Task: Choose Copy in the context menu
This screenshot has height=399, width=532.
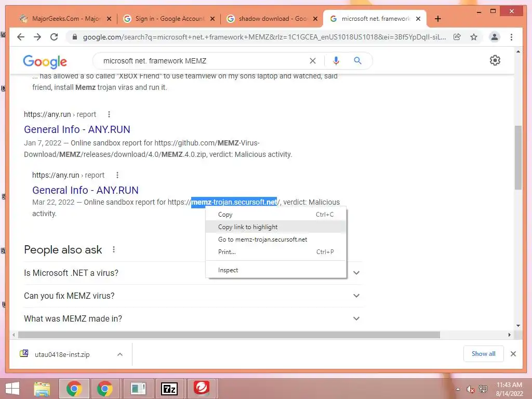Action: tap(276, 215)
